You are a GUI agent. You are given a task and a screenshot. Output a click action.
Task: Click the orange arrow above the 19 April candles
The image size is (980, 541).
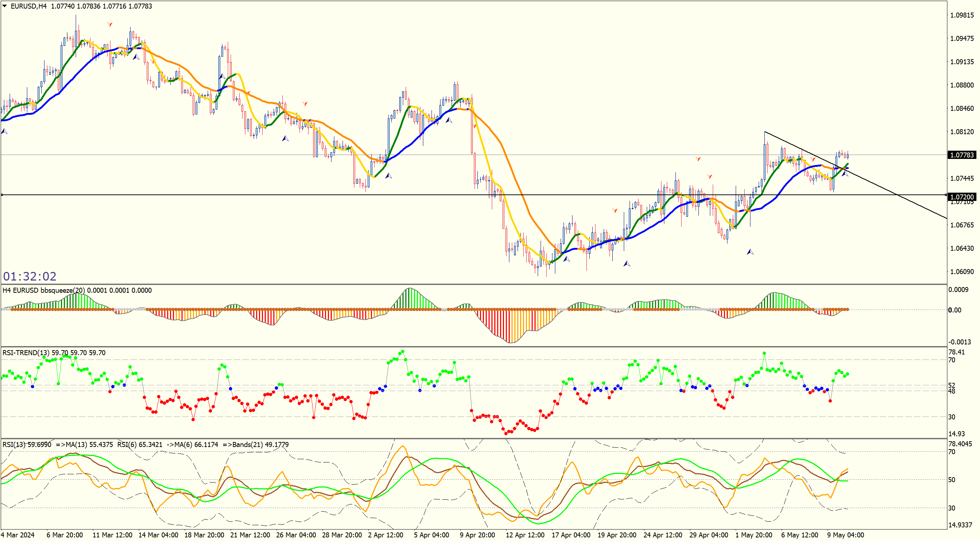(x=615, y=210)
